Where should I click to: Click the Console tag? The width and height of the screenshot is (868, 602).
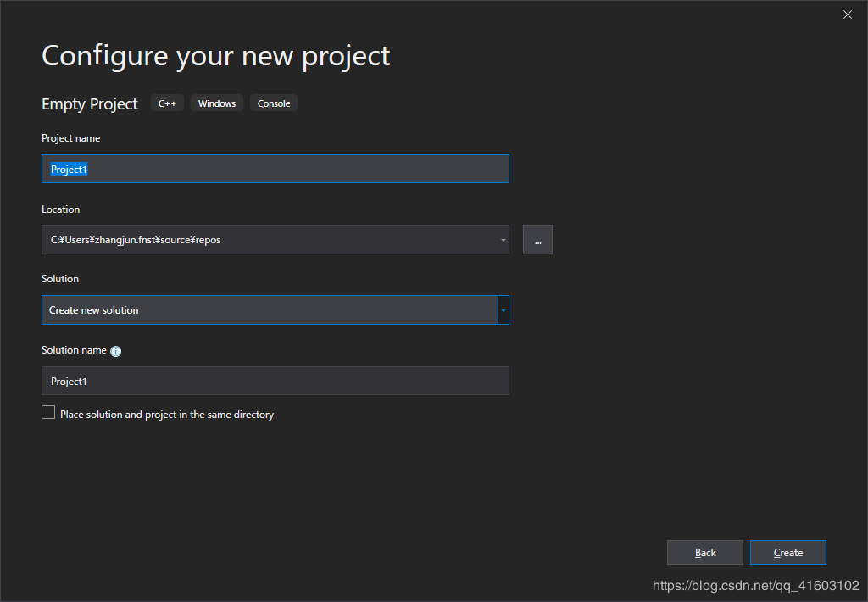tap(274, 103)
